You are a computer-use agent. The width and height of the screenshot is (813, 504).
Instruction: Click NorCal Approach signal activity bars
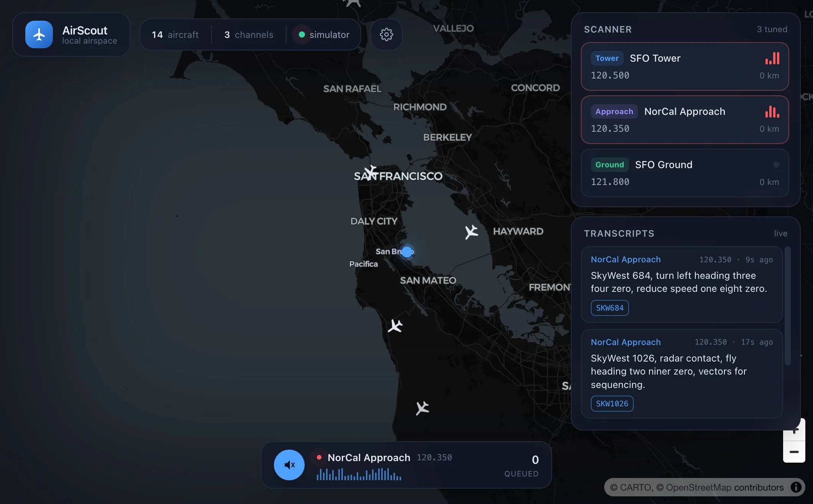pos(772,111)
